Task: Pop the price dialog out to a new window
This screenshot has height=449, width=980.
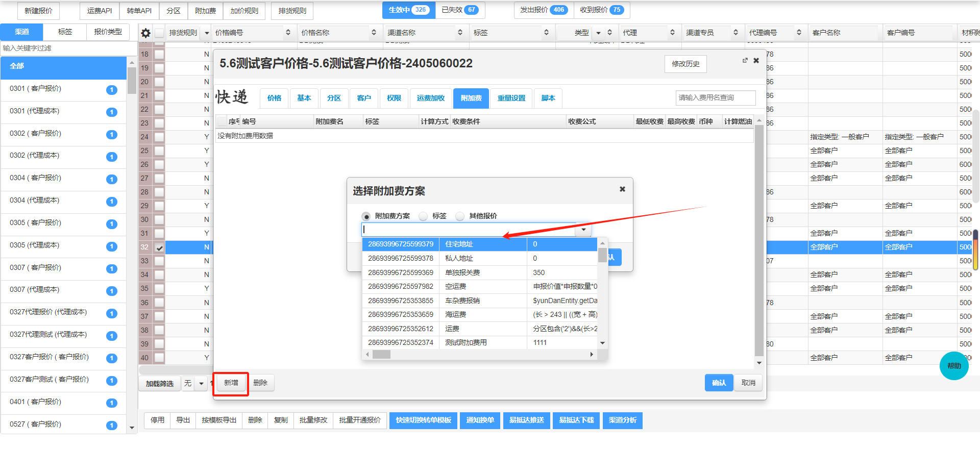Action: point(745,61)
